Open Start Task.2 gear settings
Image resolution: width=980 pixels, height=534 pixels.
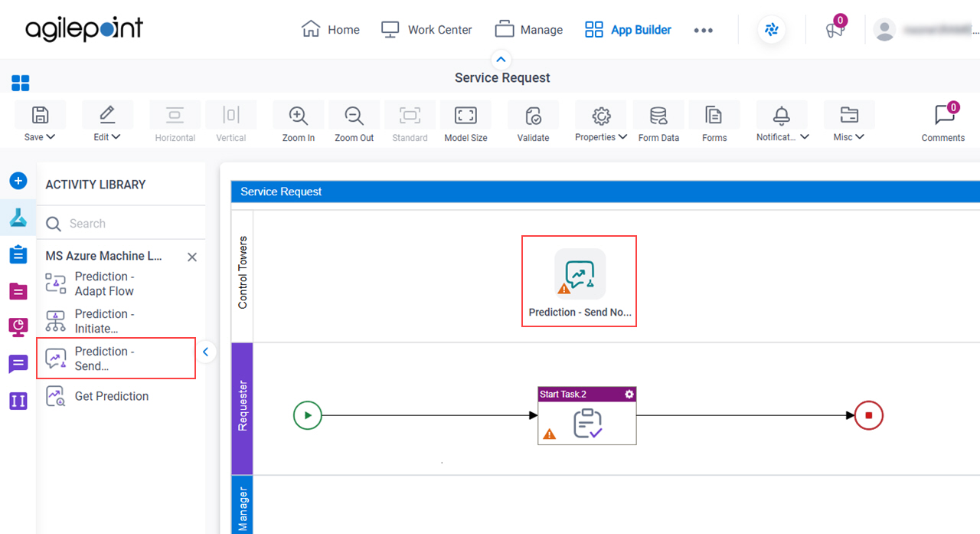[x=629, y=394]
